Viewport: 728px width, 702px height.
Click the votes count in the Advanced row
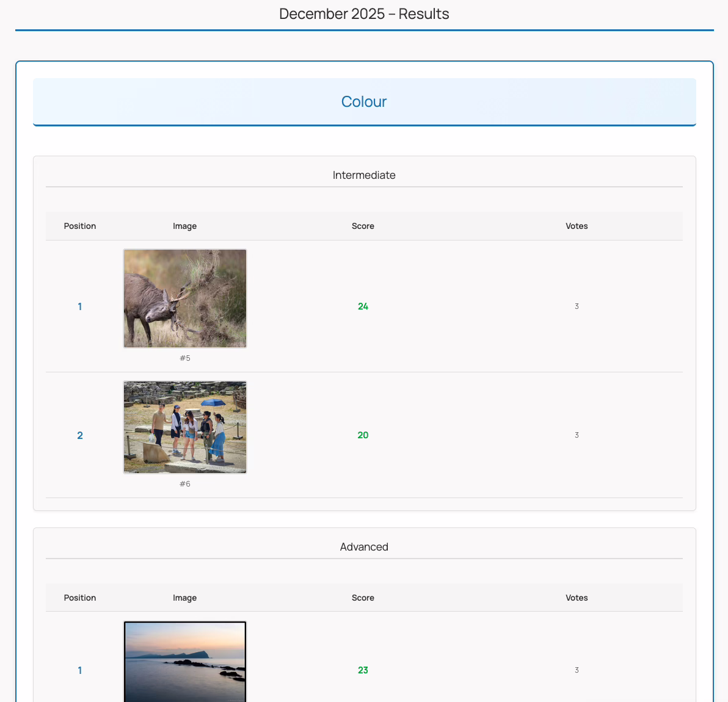point(577,670)
